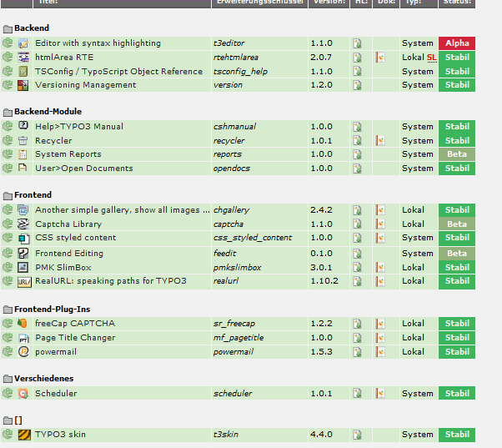This screenshot has width=502, height=448.
Task: Open the PMK SlimBox extension
Action: click(x=63, y=268)
